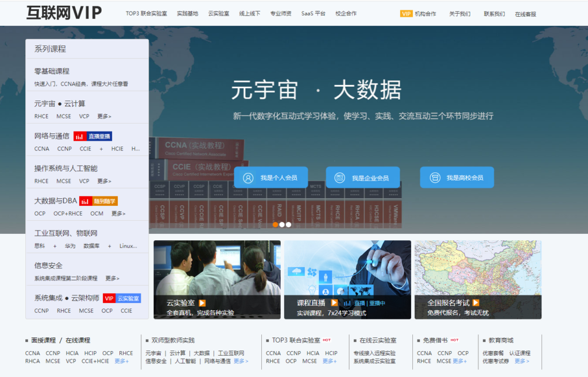Expand 更多> next to OCM in 大数据与DBA
588x377 pixels.
click(x=118, y=213)
